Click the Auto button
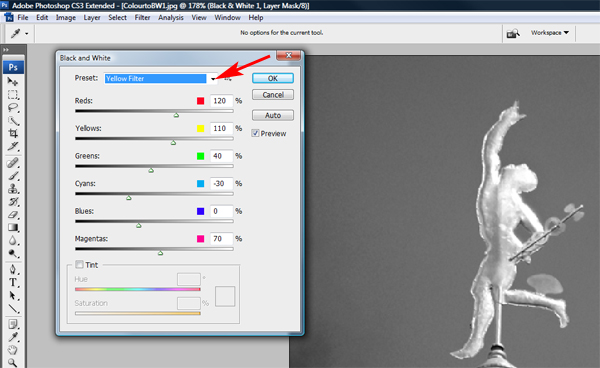The width and height of the screenshot is (600, 368). click(x=273, y=115)
